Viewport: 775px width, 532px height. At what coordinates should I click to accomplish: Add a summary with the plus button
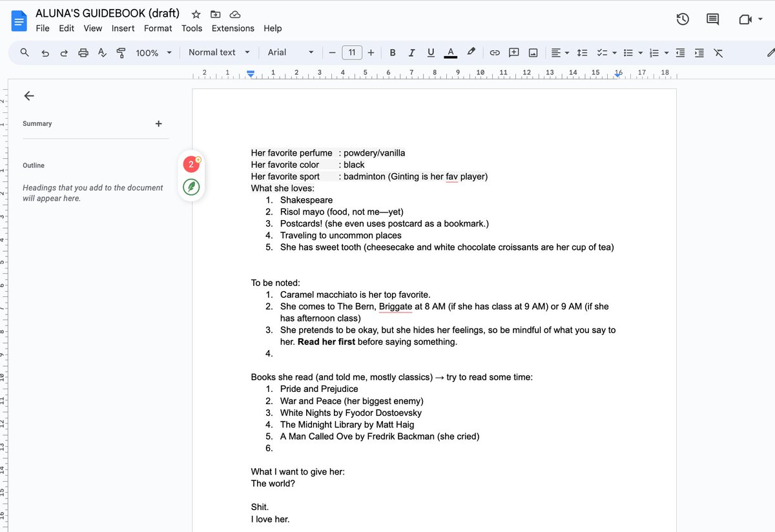pyautogui.click(x=159, y=123)
